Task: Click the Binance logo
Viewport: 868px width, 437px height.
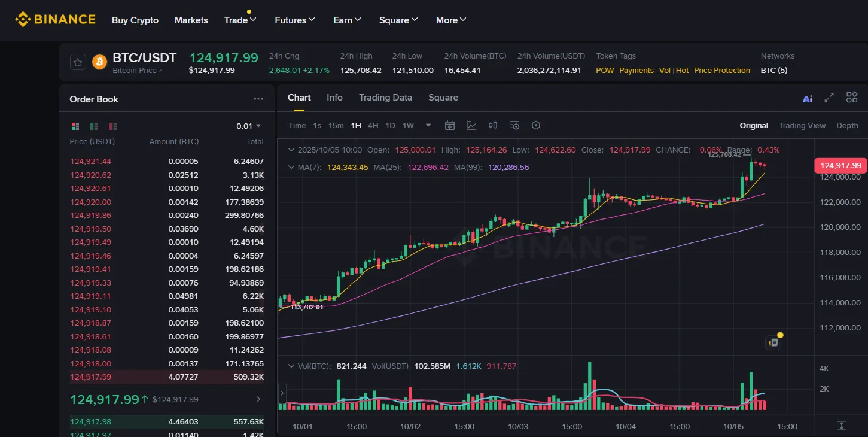Action: (55, 20)
